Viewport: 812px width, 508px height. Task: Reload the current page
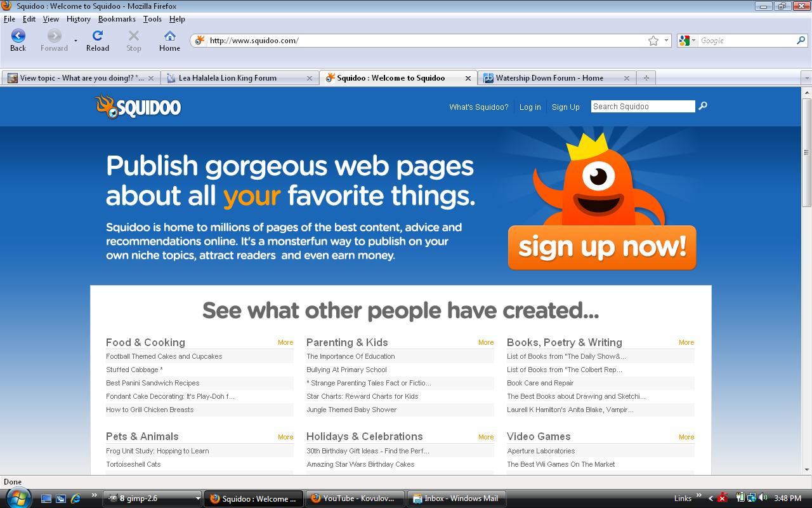click(97, 36)
